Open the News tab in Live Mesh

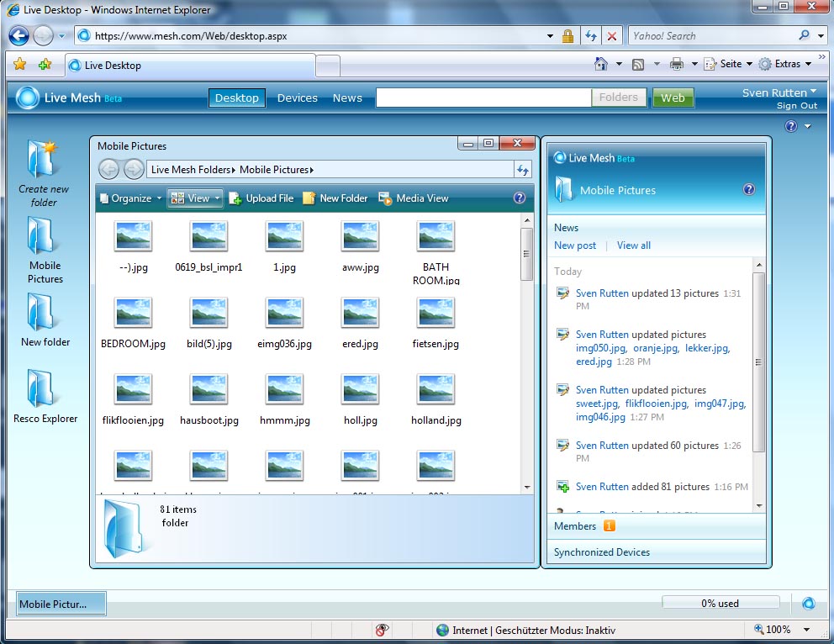click(347, 98)
